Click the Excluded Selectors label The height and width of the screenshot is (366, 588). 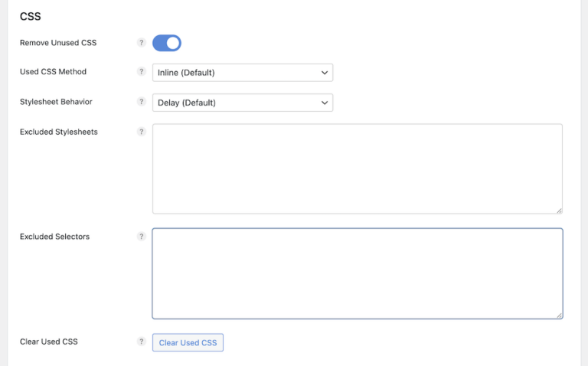[54, 237]
